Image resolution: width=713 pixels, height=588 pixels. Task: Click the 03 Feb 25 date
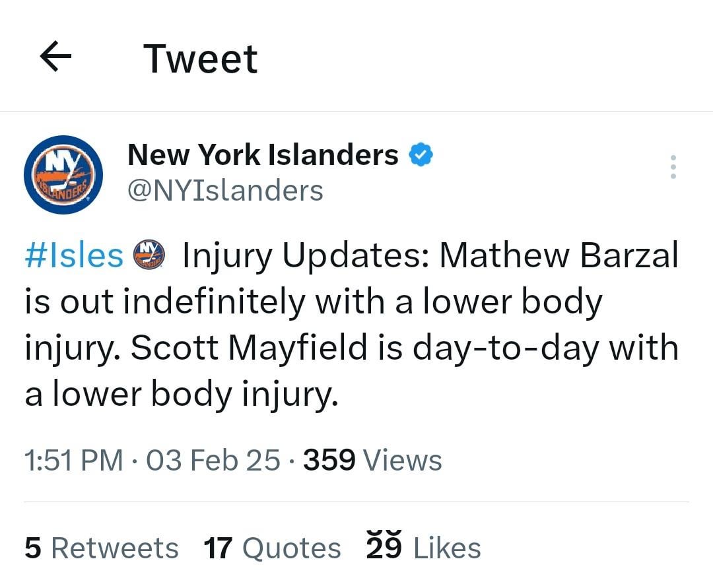(x=211, y=460)
